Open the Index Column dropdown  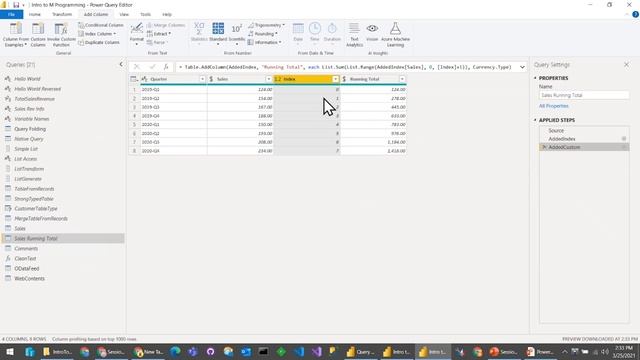click(97, 33)
